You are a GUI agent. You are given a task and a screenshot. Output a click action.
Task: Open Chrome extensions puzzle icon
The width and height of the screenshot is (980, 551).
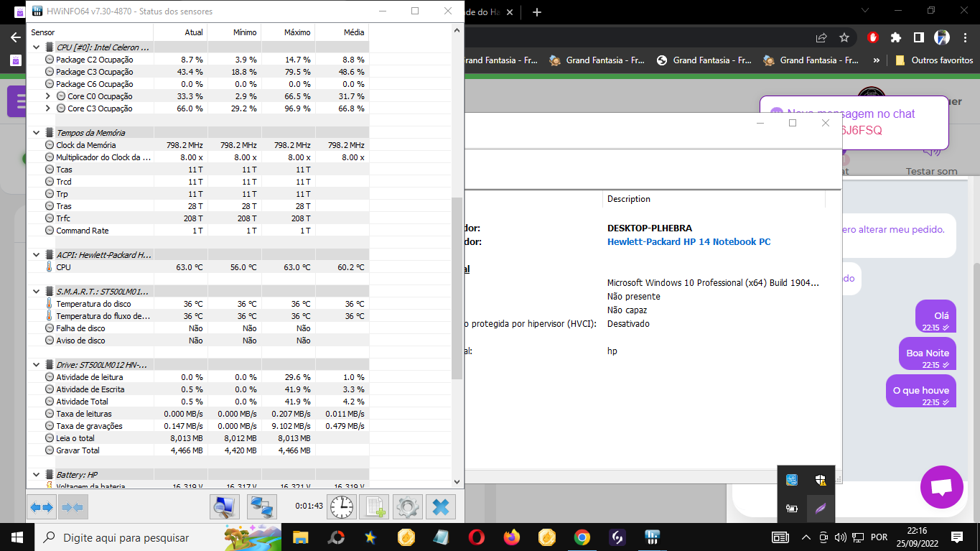[x=895, y=37]
